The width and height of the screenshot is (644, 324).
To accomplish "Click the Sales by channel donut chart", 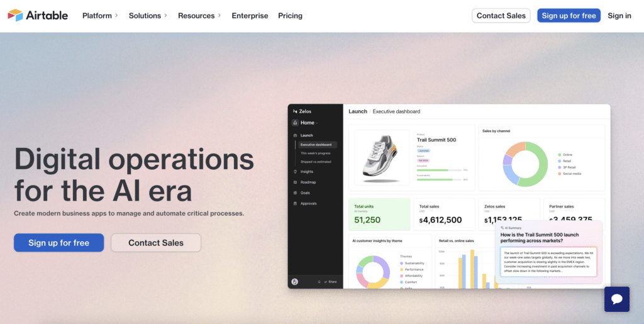I will tap(525, 164).
